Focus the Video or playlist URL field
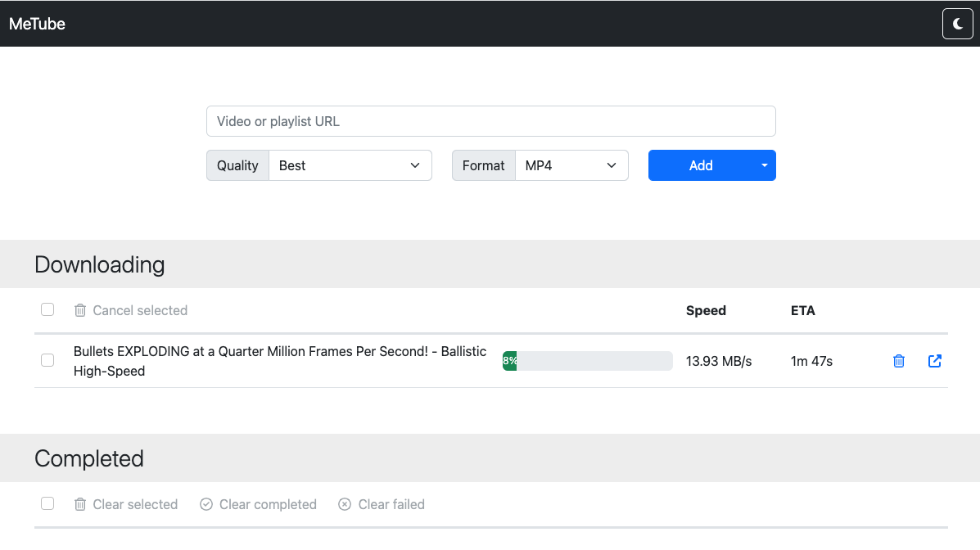Screen dimensions: 980x550 (x=490, y=121)
